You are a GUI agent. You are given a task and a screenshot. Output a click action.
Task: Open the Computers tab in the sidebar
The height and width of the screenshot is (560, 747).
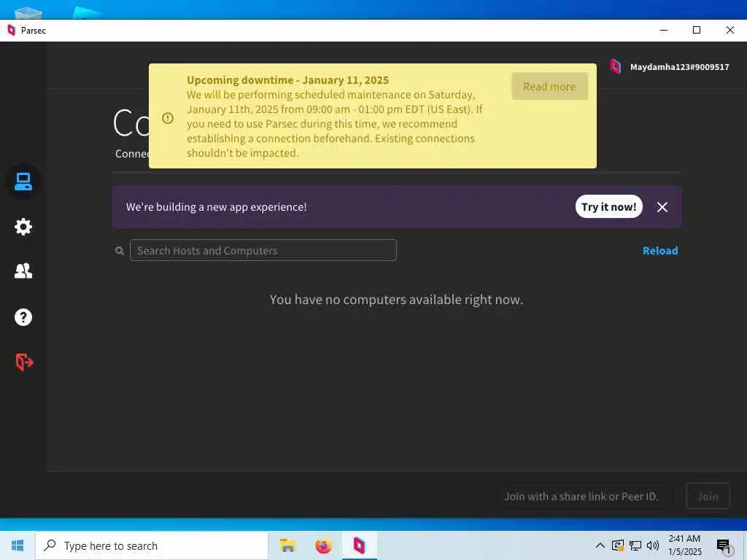(23, 182)
